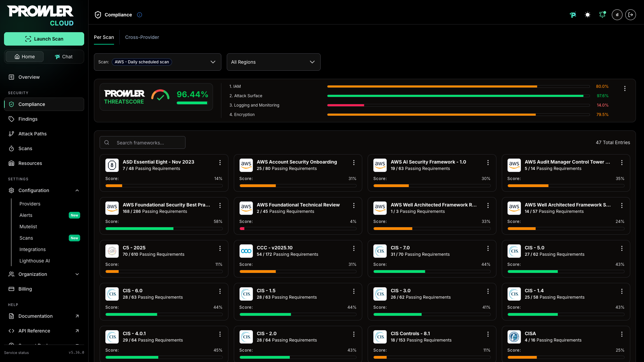This screenshot has width=644, height=362.
Task: Click the Compliance info icon in header
Action: tap(140, 15)
